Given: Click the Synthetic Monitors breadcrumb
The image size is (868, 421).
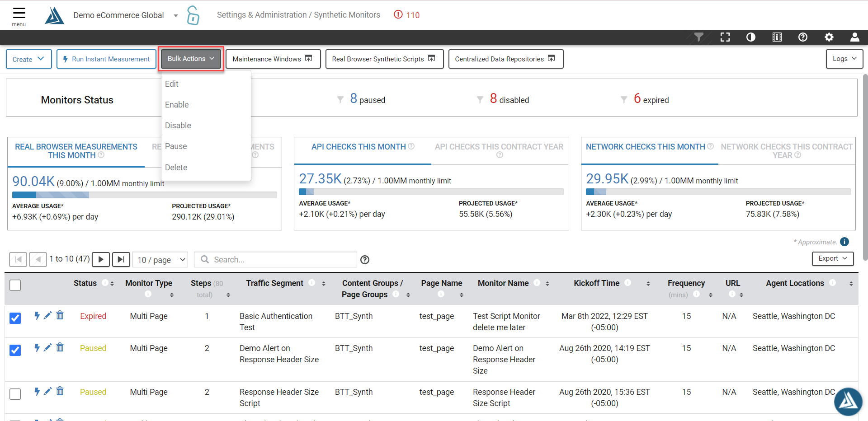Looking at the screenshot, I should (x=347, y=15).
